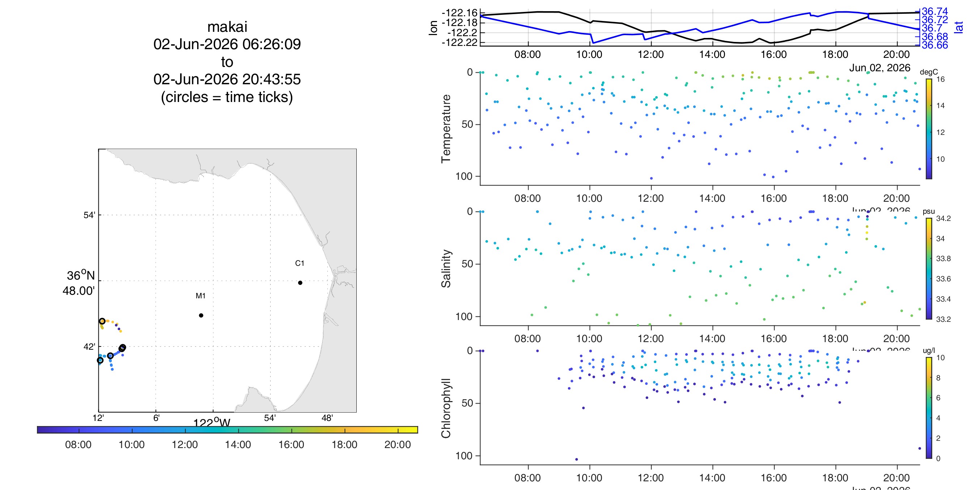This screenshot has height=490, width=980.
Task: Click the salinity psu colorbar
Action: [929, 269]
